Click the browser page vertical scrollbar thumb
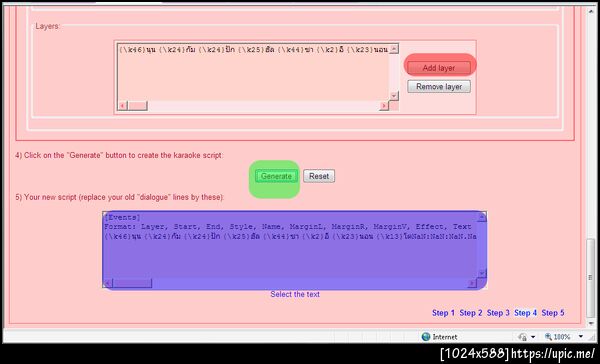The image size is (600, 364). pos(590,278)
